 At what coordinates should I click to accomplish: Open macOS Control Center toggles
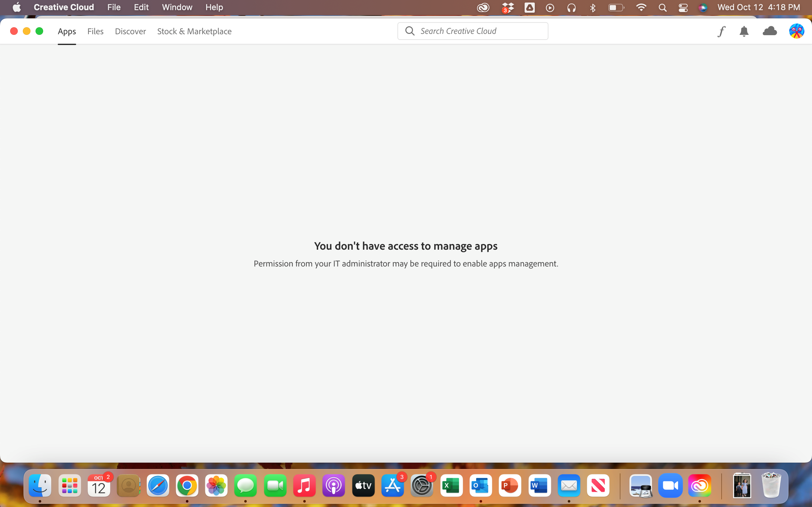(x=683, y=7)
